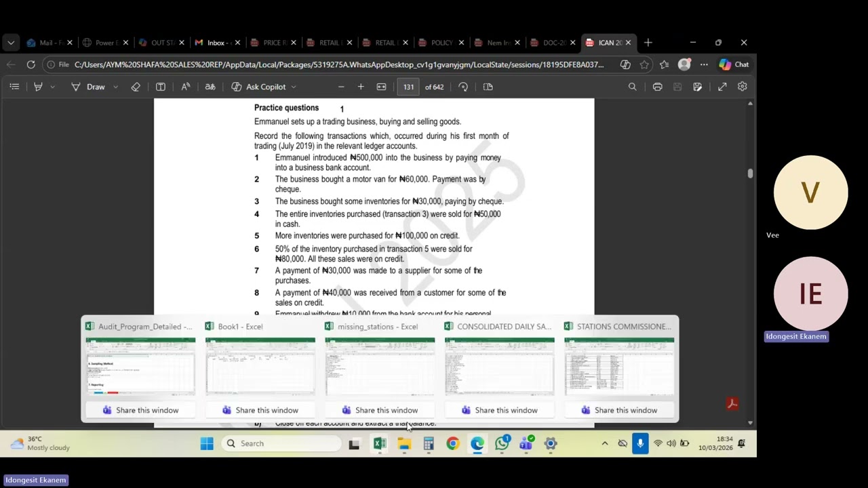Rotate the PDF page

(x=463, y=87)
